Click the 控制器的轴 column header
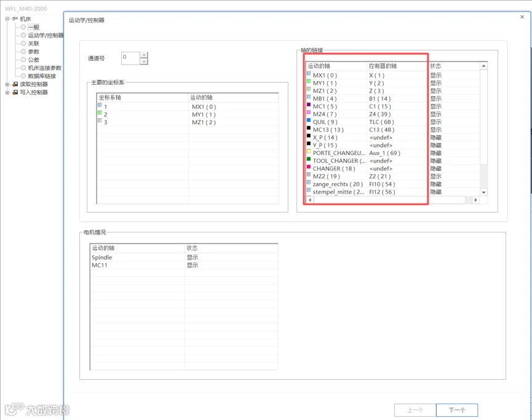 pos(397,66)
